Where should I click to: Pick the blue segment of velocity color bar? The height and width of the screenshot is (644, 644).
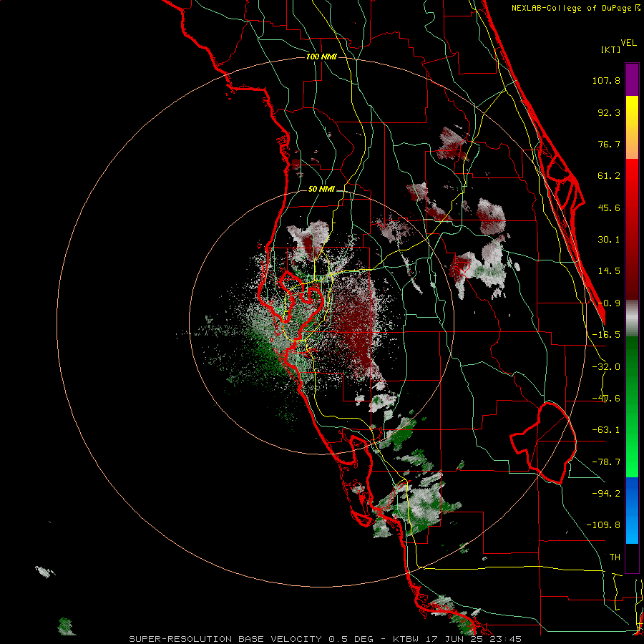[632, 510]
